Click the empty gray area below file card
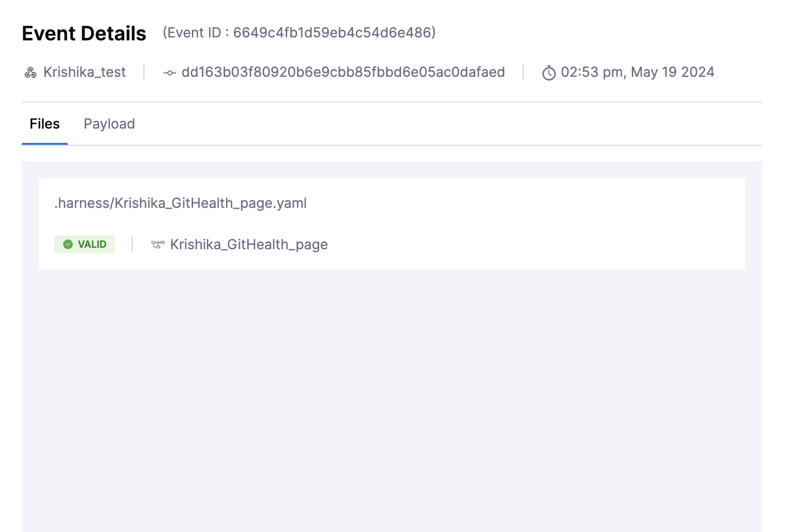Viewport: 785px width, 532px height. click(392, 394)
